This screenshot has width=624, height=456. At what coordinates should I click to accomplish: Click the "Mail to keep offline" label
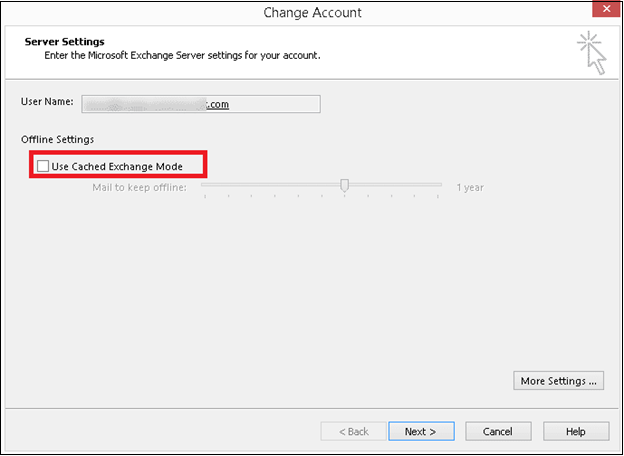coord(140,187)
